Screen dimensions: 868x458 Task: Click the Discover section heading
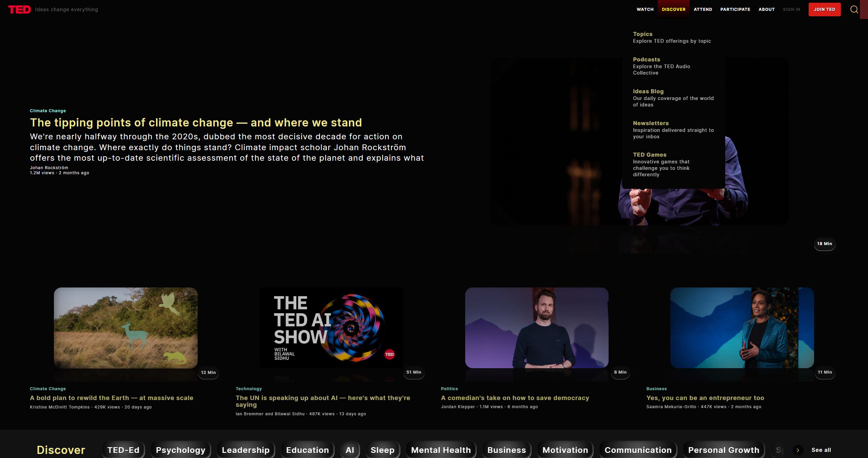[61, 450]
